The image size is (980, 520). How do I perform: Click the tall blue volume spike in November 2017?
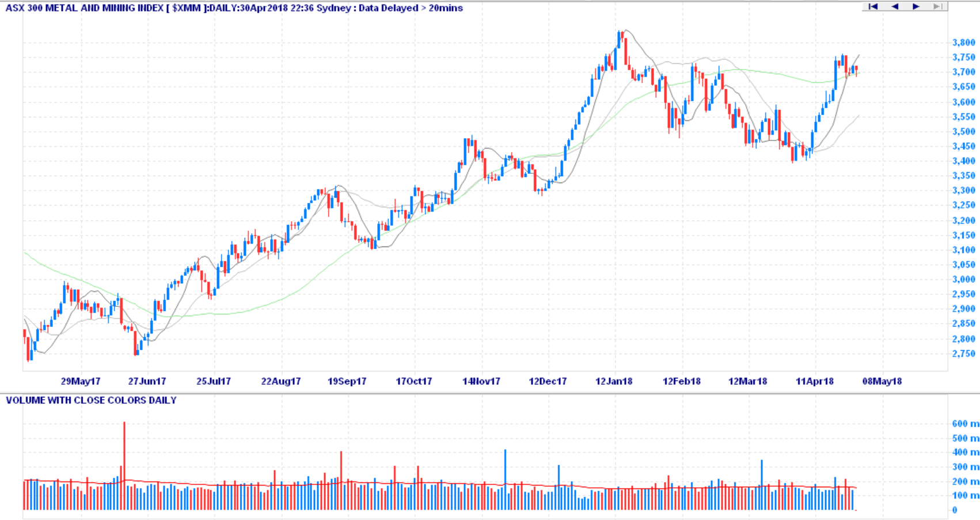pyautogui.click(x=505, y=479)
